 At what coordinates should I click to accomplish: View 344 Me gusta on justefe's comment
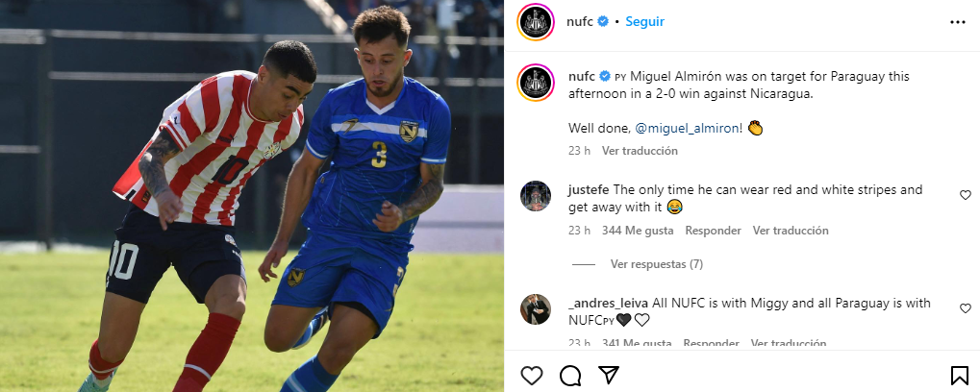click(638, 231)
